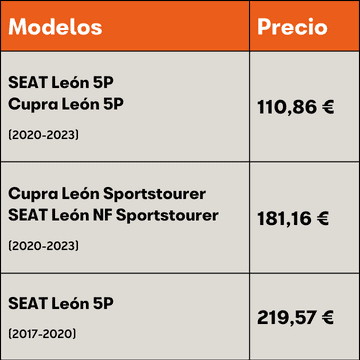Click the 110,86 € price
This screenshot has height=360, width=360.
click(x=296, y=108)
